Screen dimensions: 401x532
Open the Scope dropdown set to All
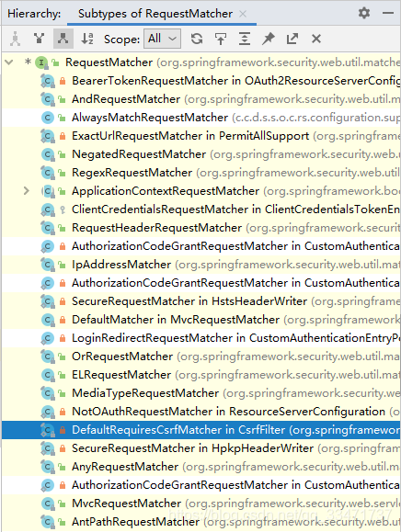tap(162, 39)
